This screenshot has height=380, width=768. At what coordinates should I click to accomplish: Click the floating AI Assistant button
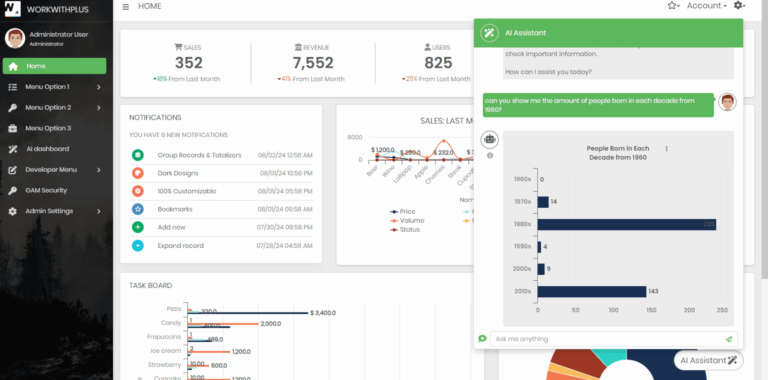coord(708,360)
